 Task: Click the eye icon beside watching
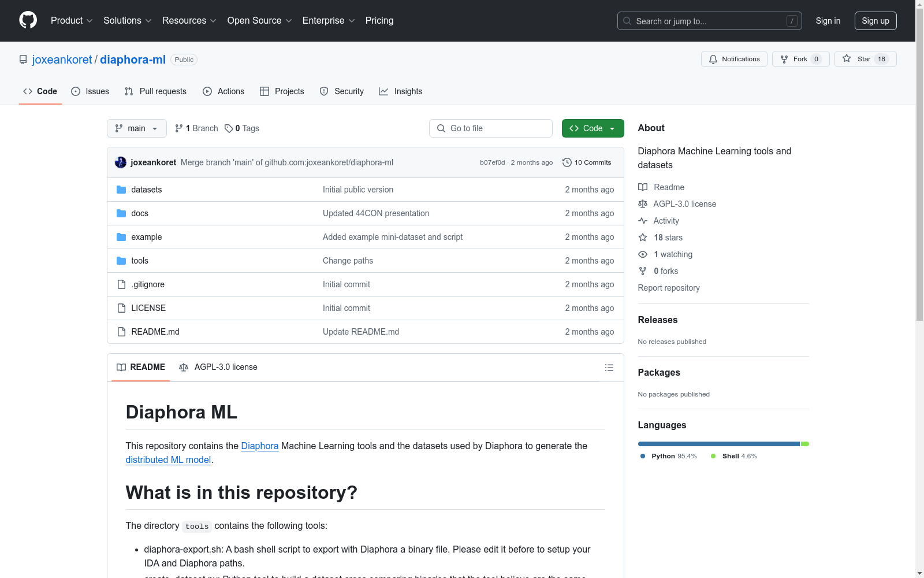(643, 254)
